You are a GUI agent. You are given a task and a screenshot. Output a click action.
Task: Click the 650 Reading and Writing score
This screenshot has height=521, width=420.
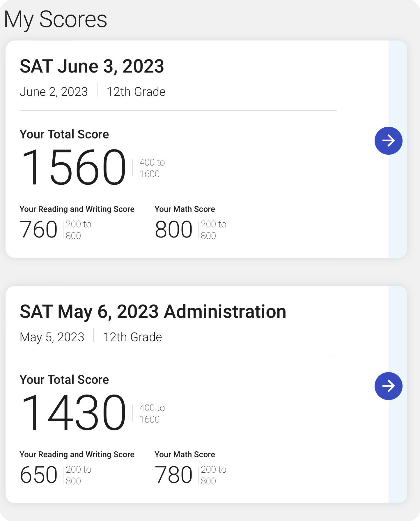pos(38,475)
